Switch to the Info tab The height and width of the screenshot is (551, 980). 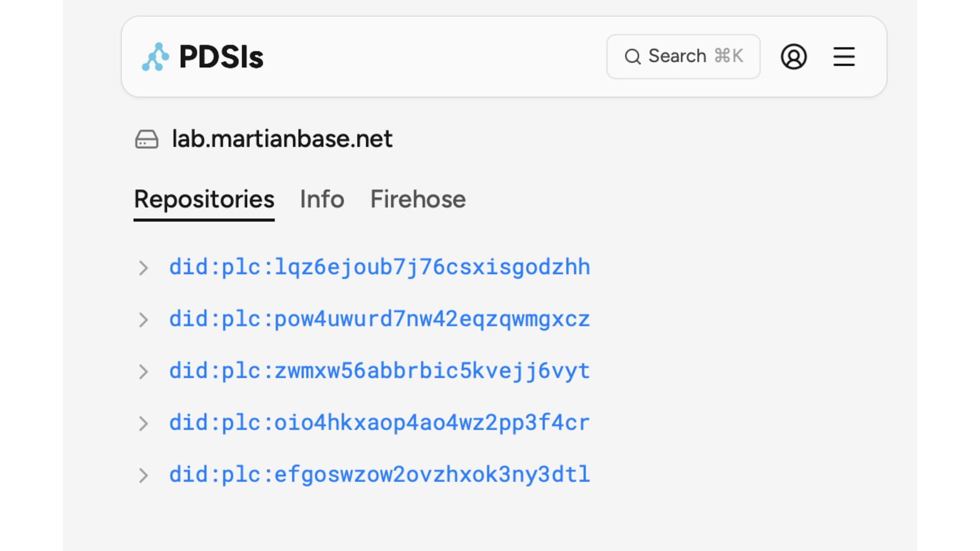[322, 199]
